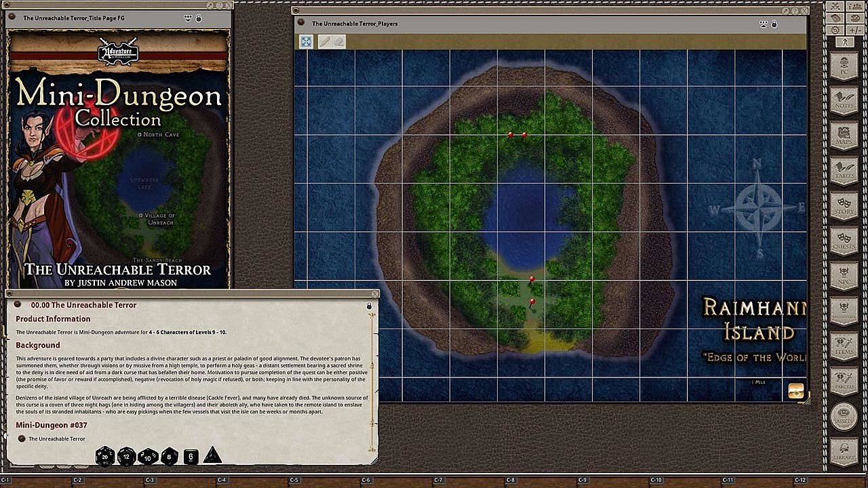868x488 pixels.
Task: Open the PC character sidebar button
Action: [x=844, y=65]
